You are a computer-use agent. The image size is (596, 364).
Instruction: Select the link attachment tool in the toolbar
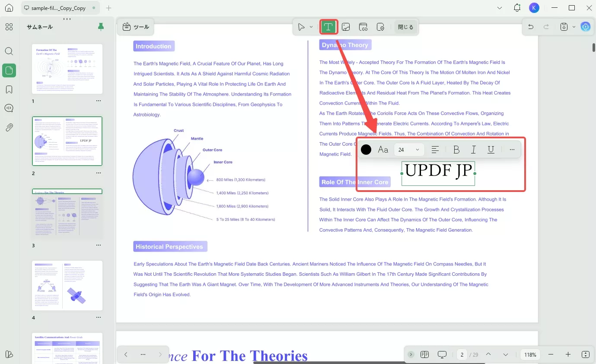point(363,26)
